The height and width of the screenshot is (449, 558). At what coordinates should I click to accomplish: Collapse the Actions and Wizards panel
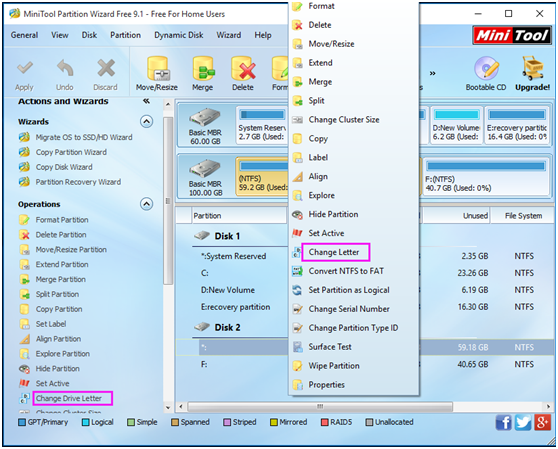146,101
